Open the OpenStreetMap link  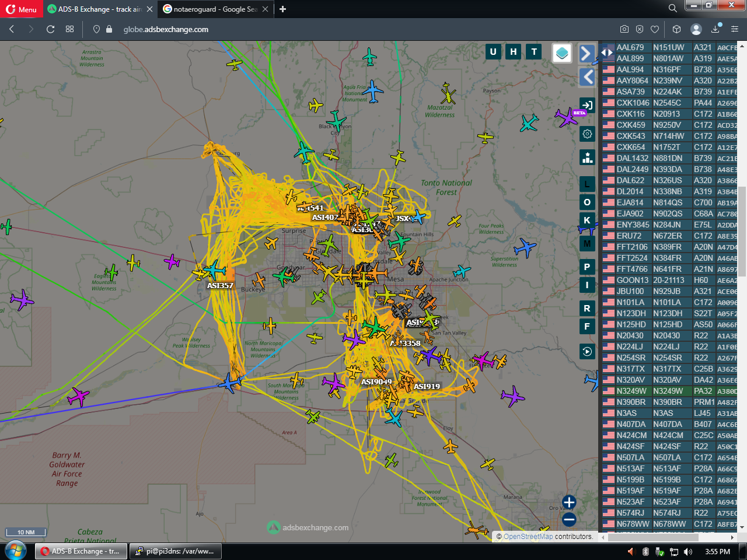[528, 537]
